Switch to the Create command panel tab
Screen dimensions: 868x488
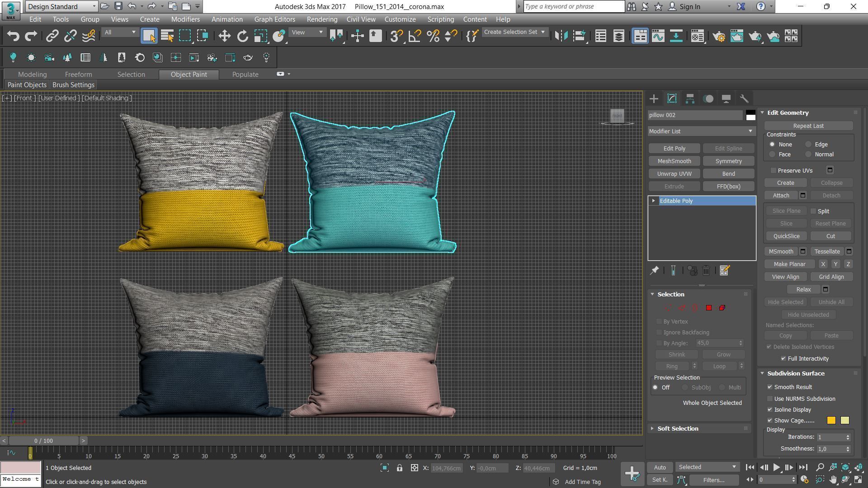point(654,99)
